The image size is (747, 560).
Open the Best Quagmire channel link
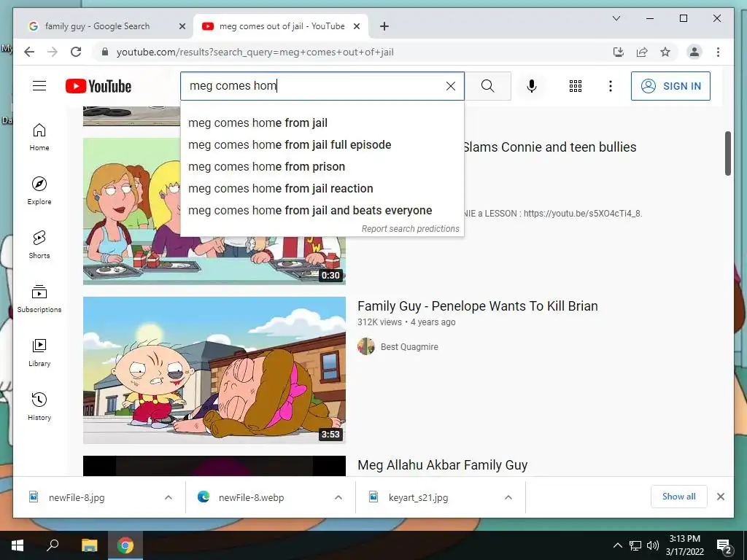coord(409,346)
